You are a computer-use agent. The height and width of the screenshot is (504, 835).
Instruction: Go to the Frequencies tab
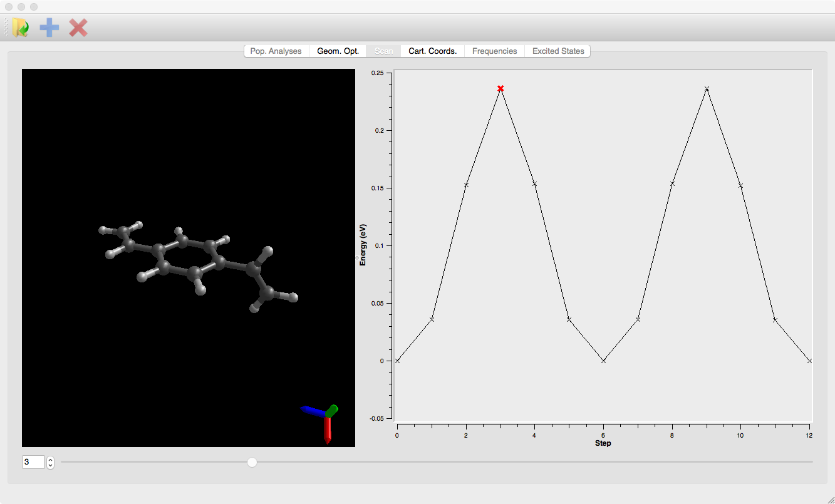click(x=494, y=51)
